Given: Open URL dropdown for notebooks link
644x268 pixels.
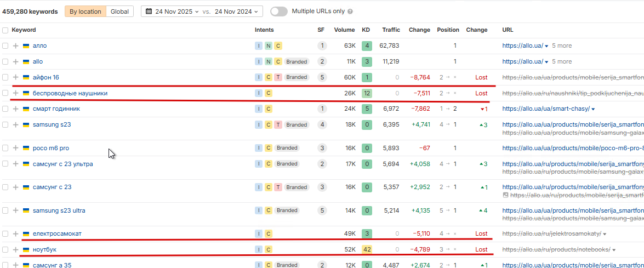Looking at the screenshot, I should click(614, 249).
